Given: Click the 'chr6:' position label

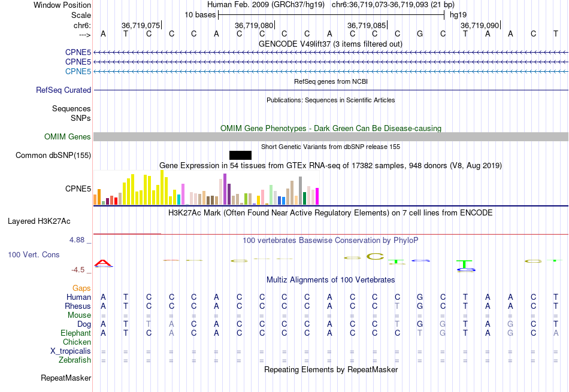Looking at the screenshot, I should coord(82,25).
